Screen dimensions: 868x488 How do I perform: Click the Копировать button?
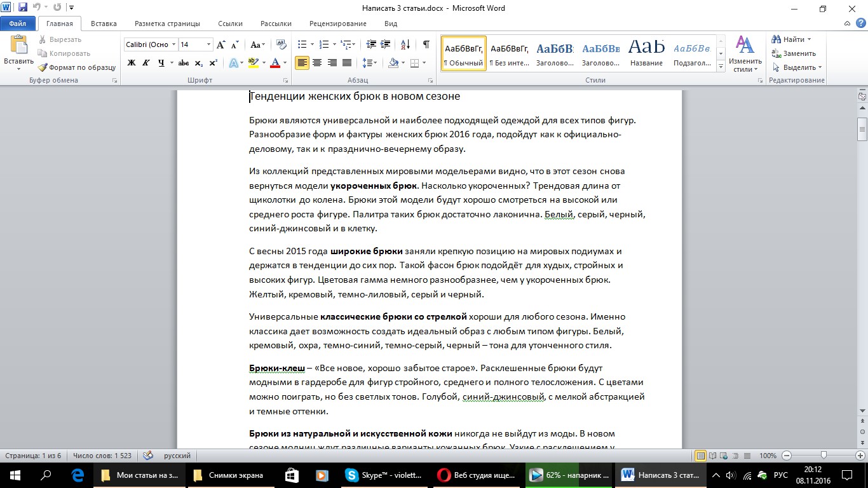pos(64,53)
